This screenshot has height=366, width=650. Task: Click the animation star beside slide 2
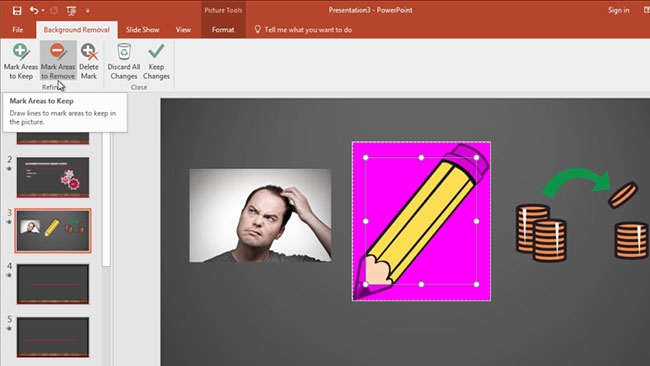tap(9, 169)
